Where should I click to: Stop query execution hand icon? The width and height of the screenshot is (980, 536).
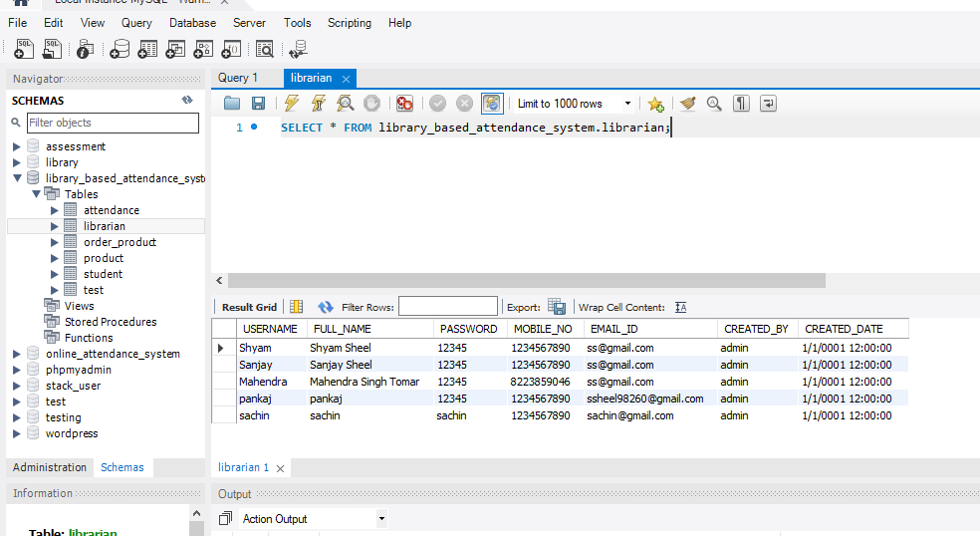(371, 104)
